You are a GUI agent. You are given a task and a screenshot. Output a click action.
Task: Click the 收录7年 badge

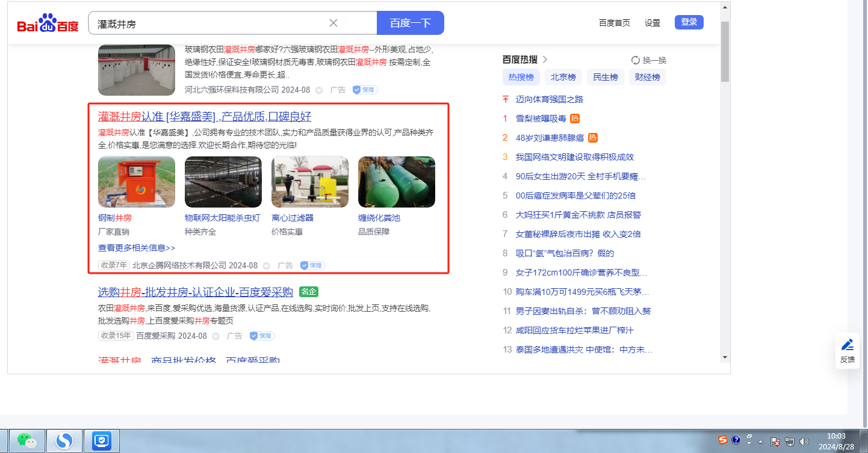point(114,265)
